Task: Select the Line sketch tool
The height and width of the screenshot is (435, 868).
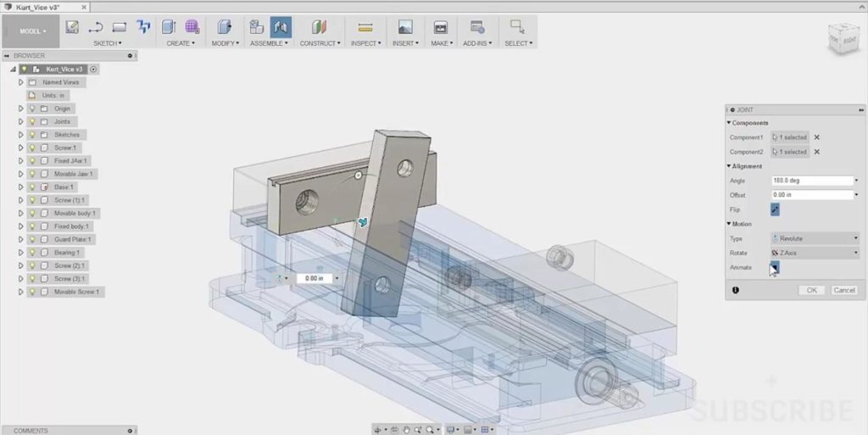Action: [96, 26]
